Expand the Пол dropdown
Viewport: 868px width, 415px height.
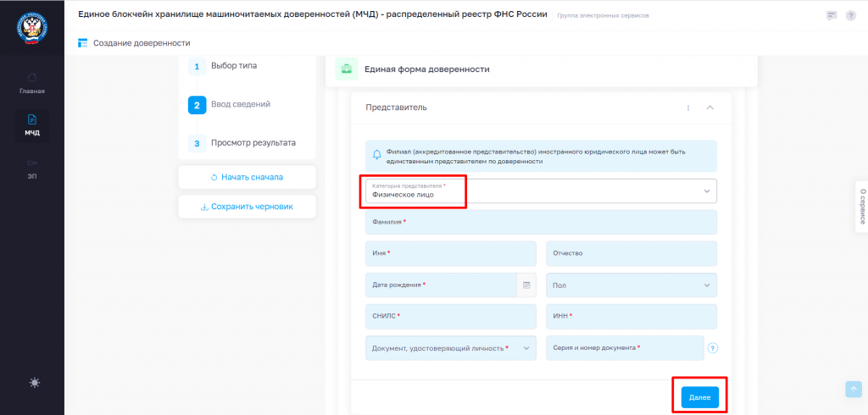pyautogui.click(x=631, y=285)
